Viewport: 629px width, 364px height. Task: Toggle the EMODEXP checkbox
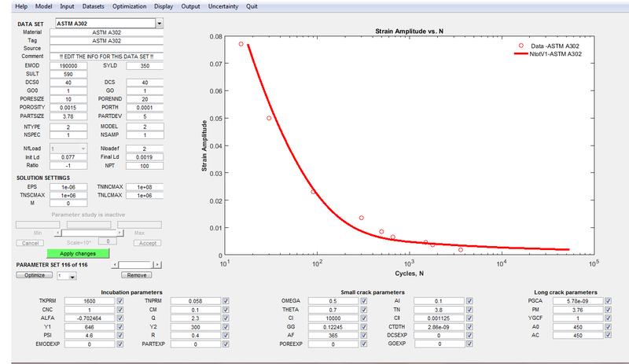click(x=120, y=344)
